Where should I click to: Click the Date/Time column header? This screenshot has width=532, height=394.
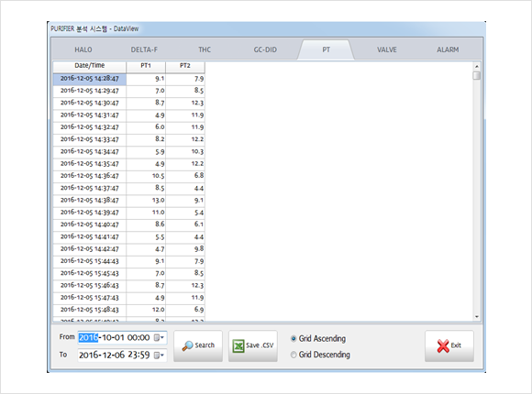(90, 66)
